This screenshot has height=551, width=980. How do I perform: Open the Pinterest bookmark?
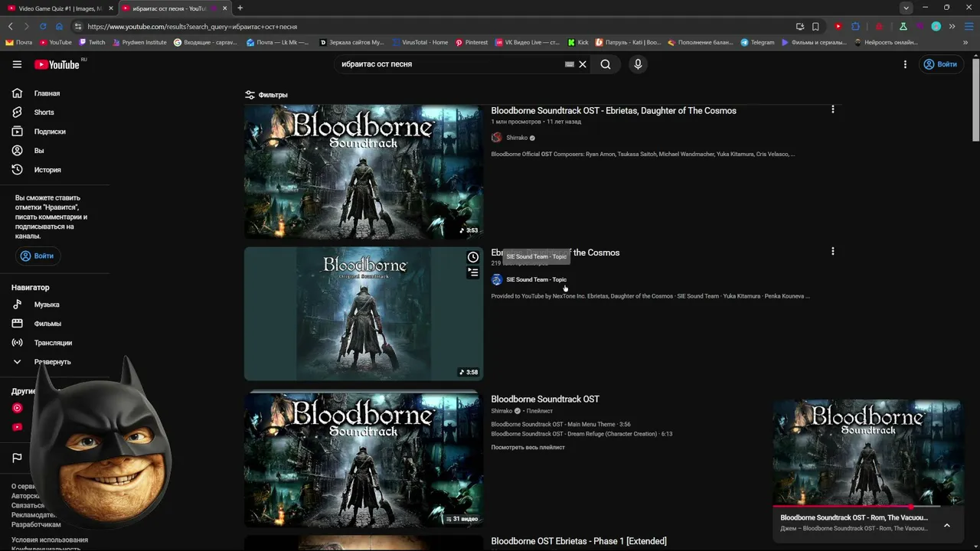click(x=472, y=43)
